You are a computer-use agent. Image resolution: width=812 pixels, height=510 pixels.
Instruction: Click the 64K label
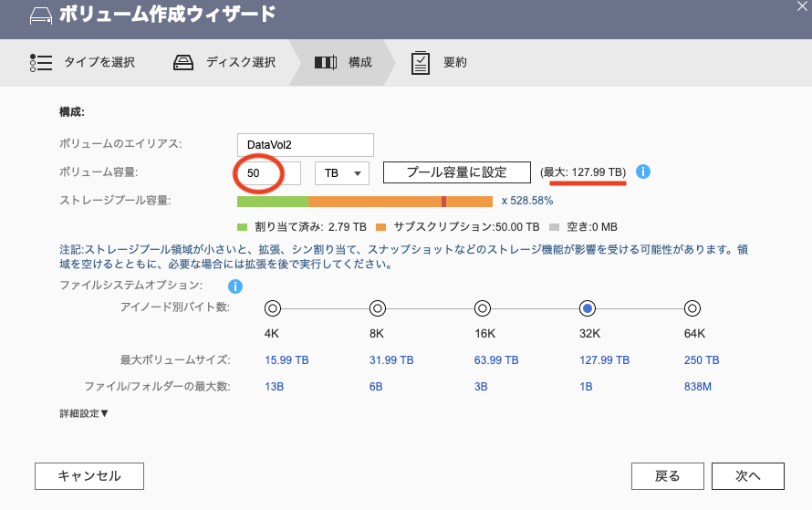click(x=694, y=334)
